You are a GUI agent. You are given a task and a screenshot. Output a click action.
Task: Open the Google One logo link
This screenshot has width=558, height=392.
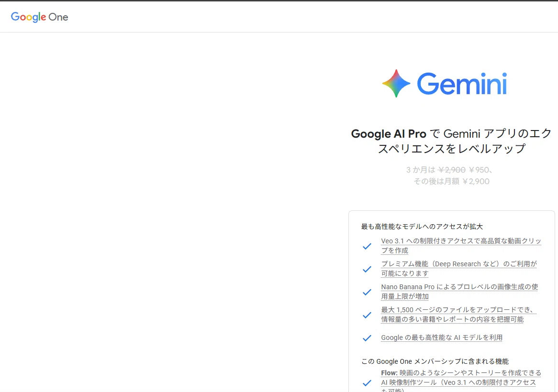pos(39,17)
